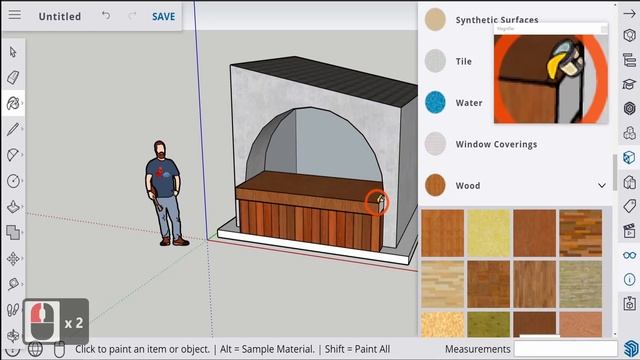Open the Styles panel icon

pyautogui.click(x=629, y=182)
